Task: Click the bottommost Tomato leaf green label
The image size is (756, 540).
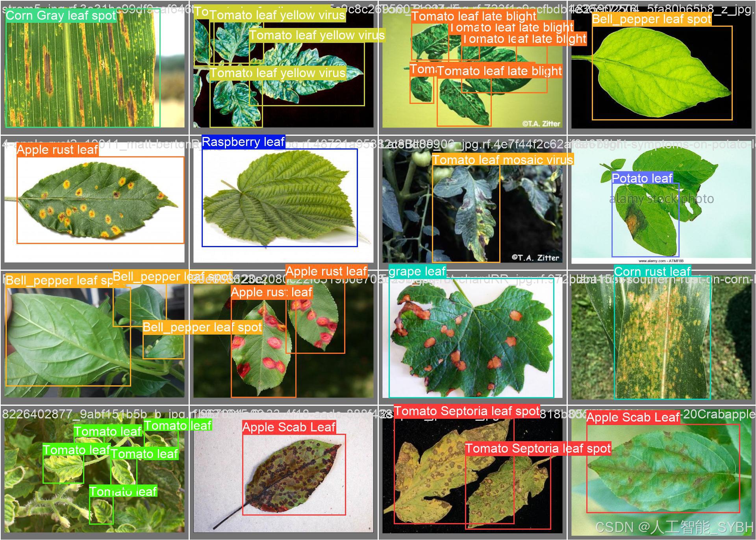Action: click(123, 492)
